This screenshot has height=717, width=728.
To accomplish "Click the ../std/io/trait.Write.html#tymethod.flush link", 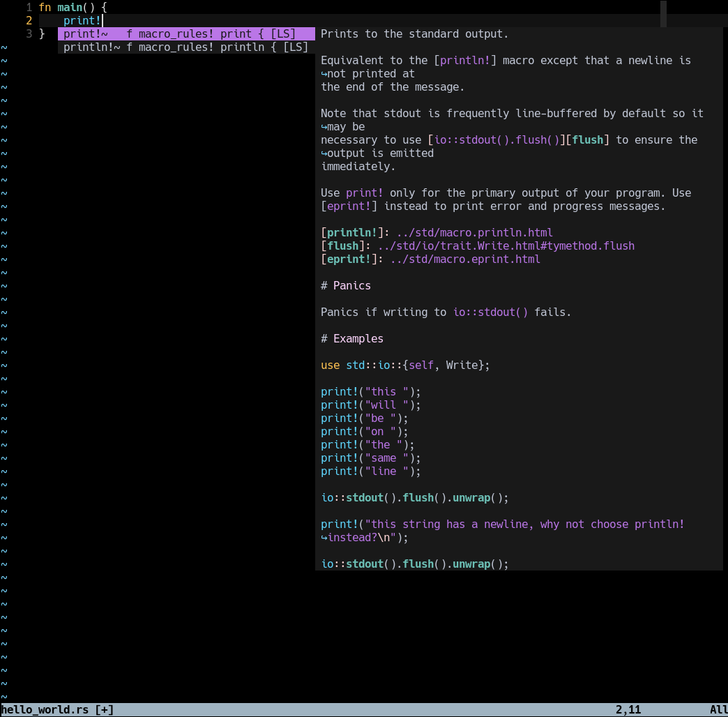I will pos(506,246).
